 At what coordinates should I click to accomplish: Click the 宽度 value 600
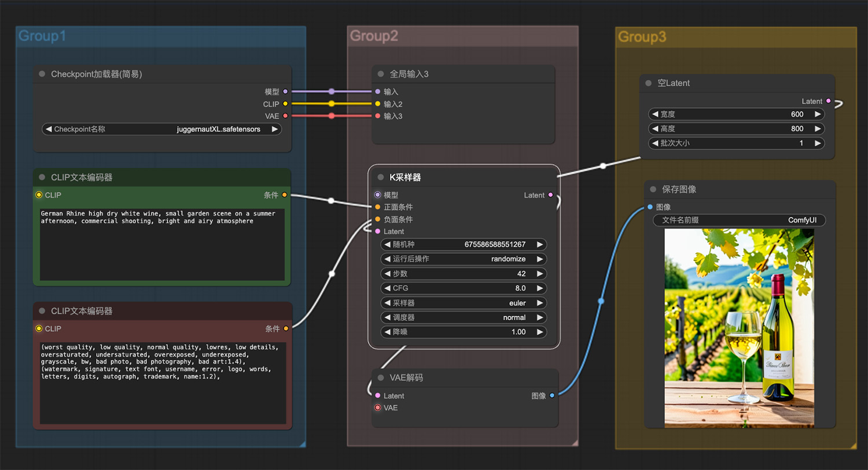pos(797,114)
